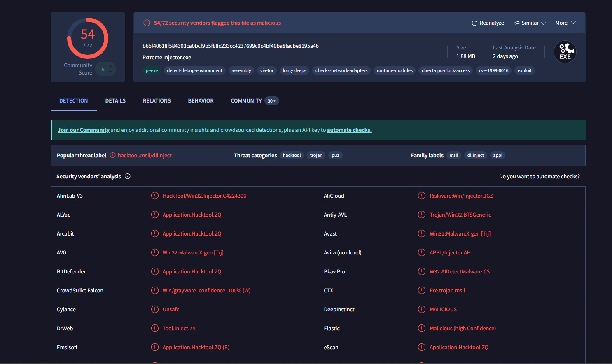Click the EXE file type icon
Screen dimensions: 612x364
565,52
